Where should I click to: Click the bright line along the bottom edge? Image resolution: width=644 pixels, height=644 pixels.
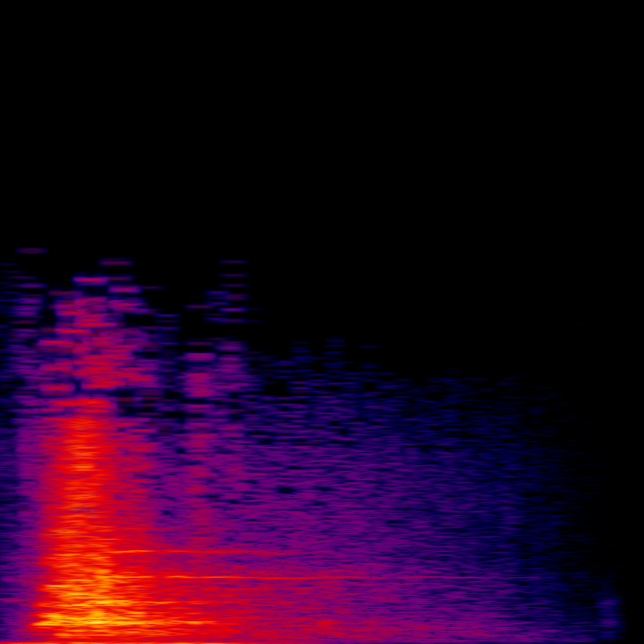pyautogui.click(x=189, y=642)
